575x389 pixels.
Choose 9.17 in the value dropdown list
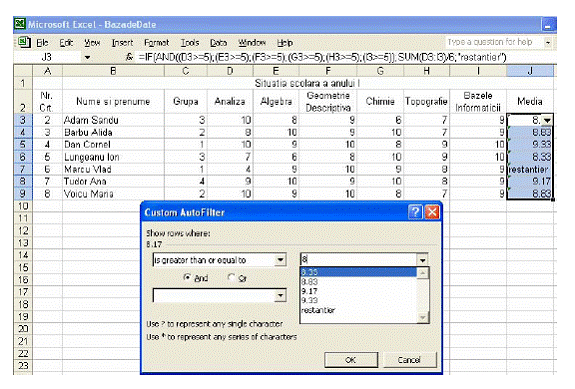pos(359,291)
